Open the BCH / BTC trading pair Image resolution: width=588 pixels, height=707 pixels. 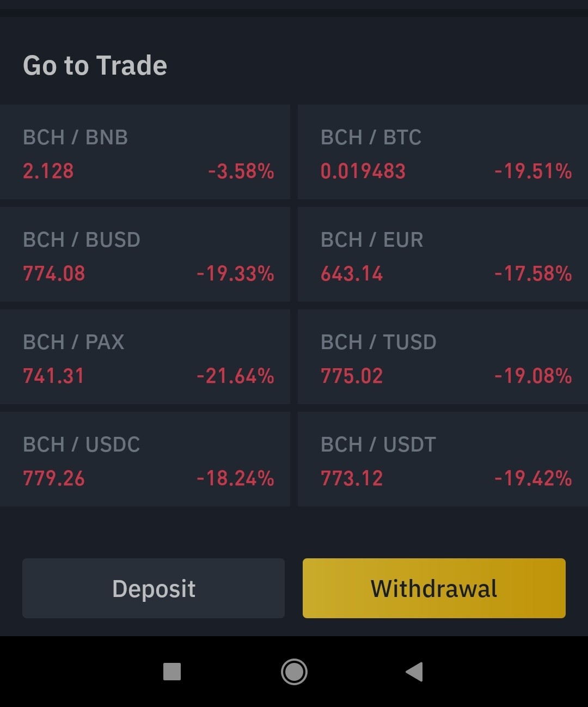(x=443, y=152)
